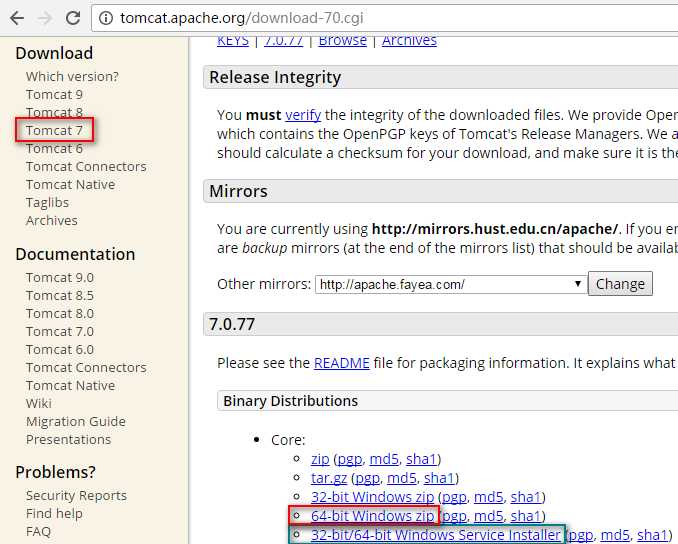Viewport: 678px width, 544px height.
Task: Click md5 for Windows Service Installer
Action: click(x=615, y=535)
